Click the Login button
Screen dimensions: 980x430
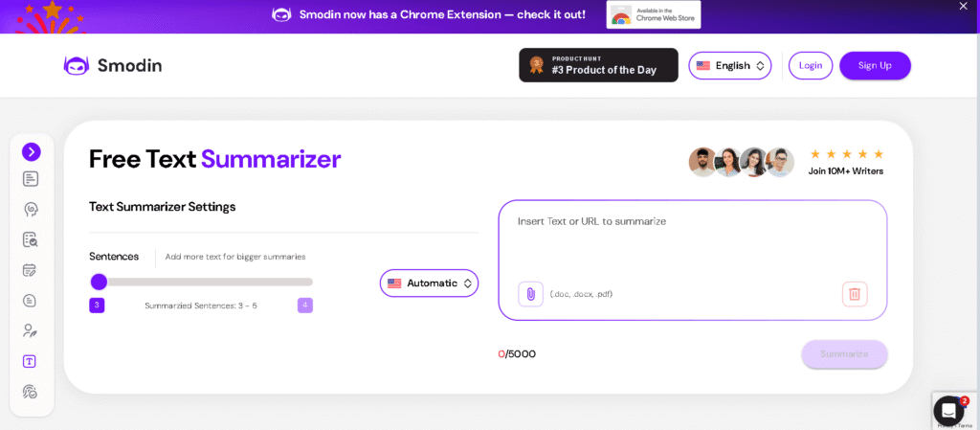tap(810, 65)
